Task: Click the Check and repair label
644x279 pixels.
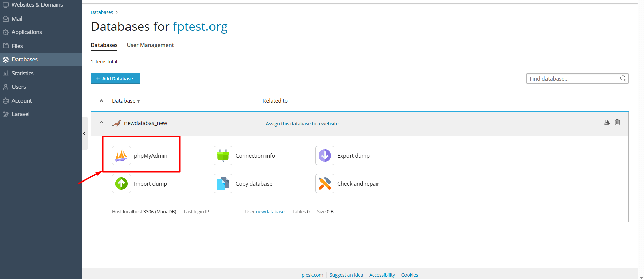Action: click(358, 184)
